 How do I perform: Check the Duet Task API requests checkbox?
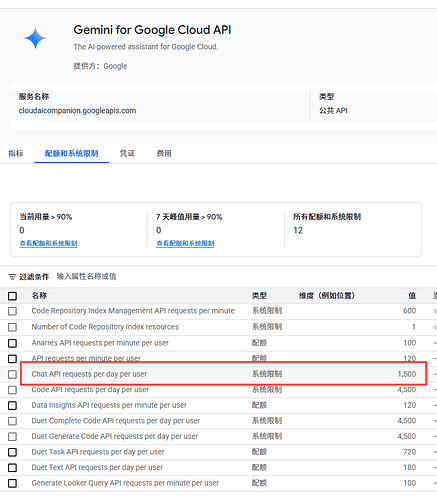tap(12, 452)
